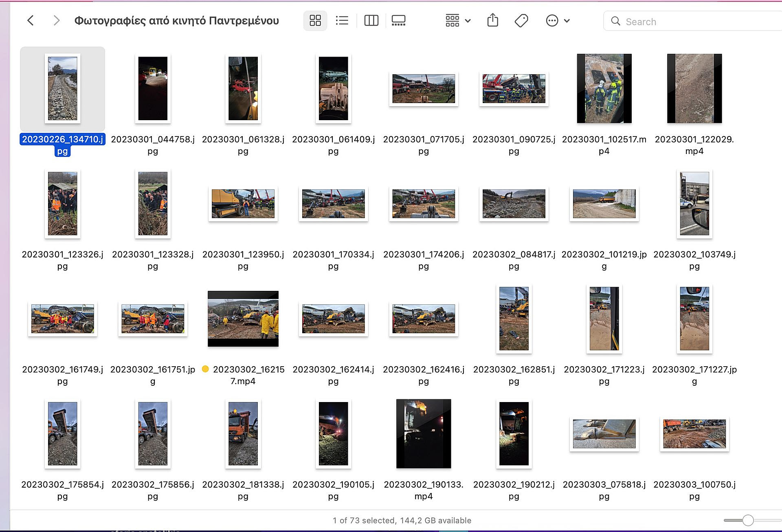Click the Tags icon
Image resolution: width=782 pixels, height=532 pixels.
(x=521, y=20)
